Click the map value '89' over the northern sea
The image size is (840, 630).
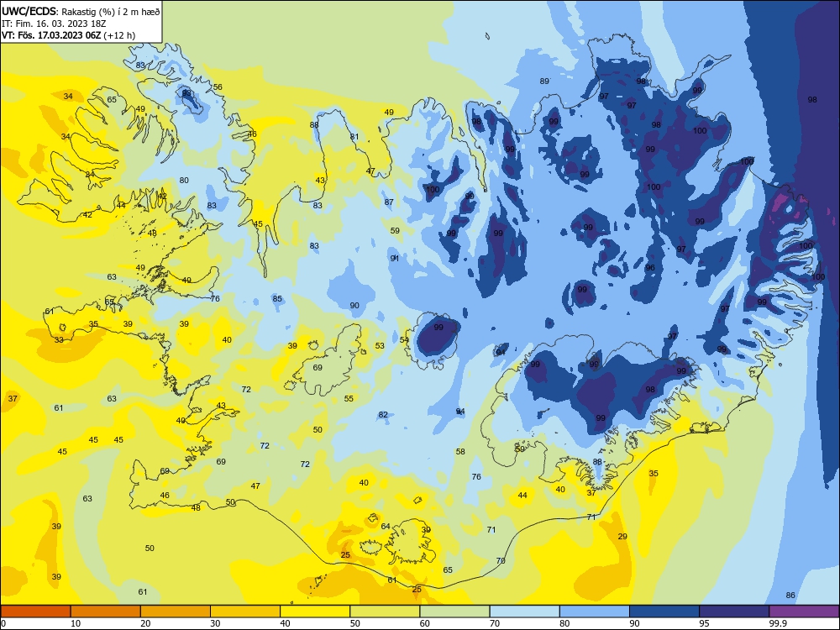tap(544, 81)
